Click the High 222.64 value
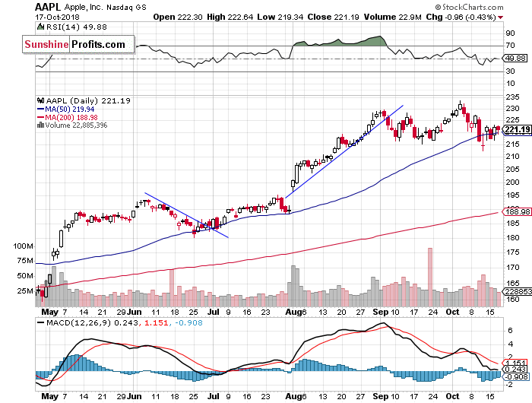The height and width of the screenshot is (403, 532). click(230, 17)
